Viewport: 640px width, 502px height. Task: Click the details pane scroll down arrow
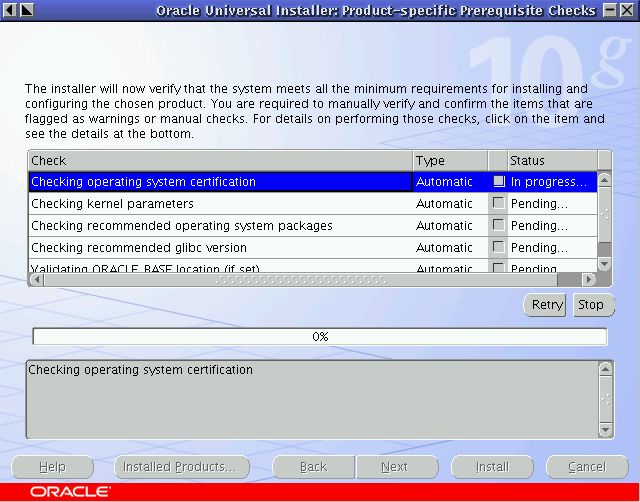click(605, 430)
